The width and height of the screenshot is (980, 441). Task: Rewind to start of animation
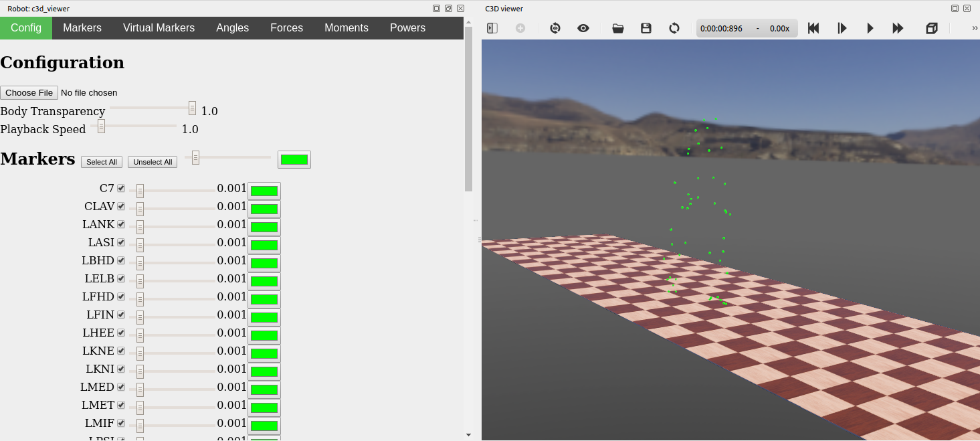click(x=813, y=28)
